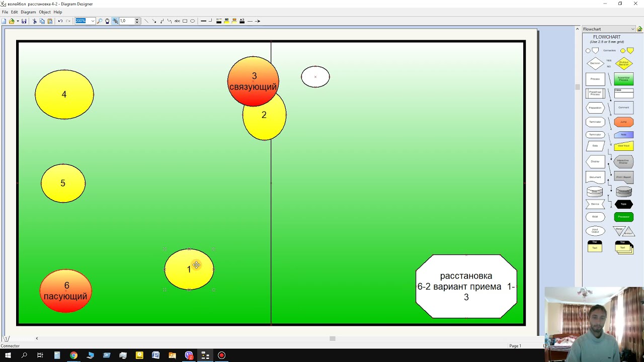Open the line thickness style button
Screen dimensions: 644x362
203,21
